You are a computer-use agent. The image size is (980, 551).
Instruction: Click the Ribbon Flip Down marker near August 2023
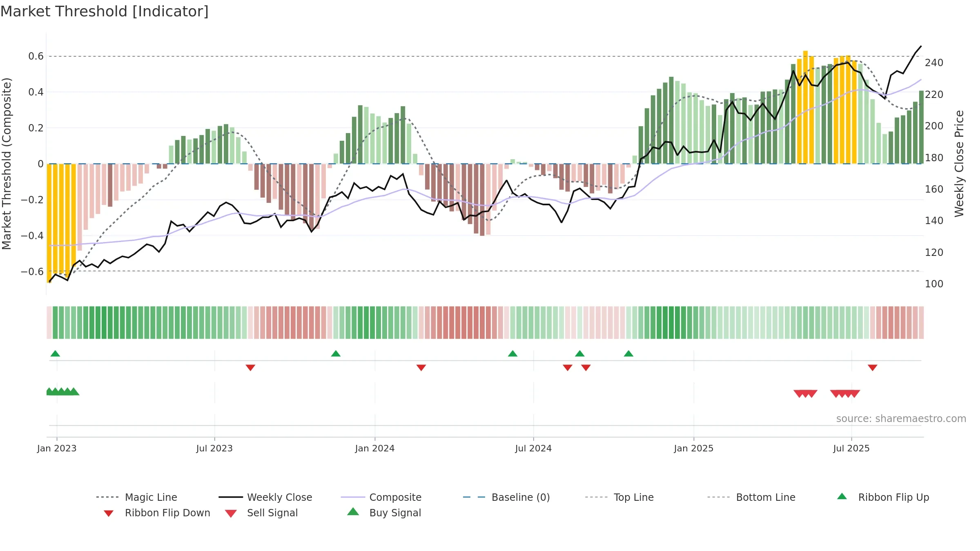point(250,368)
